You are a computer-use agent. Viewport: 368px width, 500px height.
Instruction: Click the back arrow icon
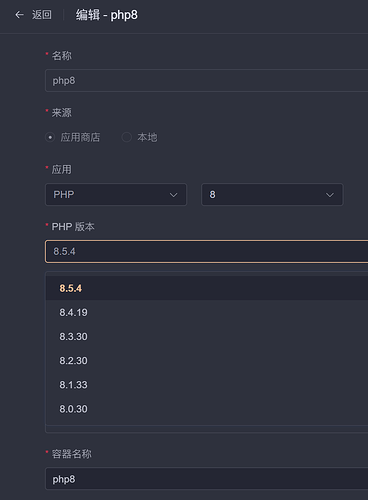(x=19, y=15)
